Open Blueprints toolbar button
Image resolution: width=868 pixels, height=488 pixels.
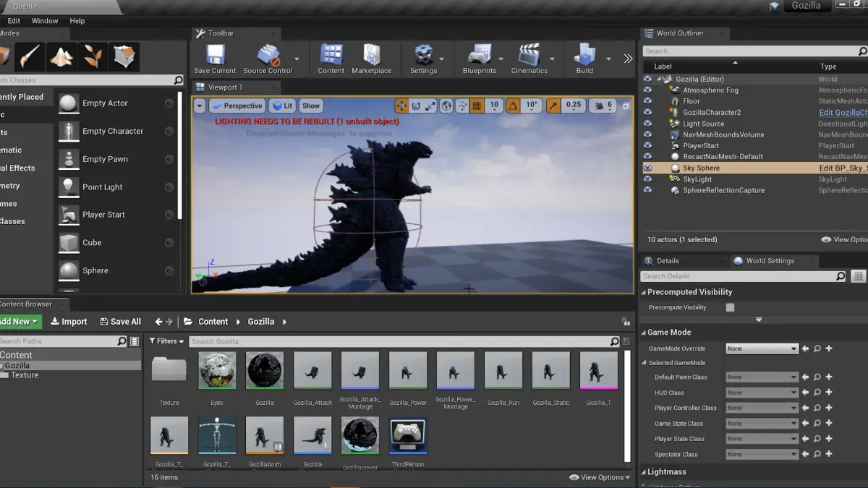coord(480,59)
